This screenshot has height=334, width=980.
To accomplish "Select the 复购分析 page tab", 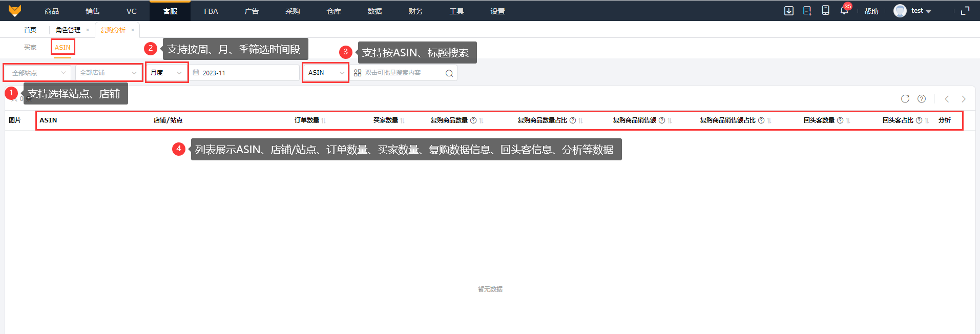I will 113,30.
